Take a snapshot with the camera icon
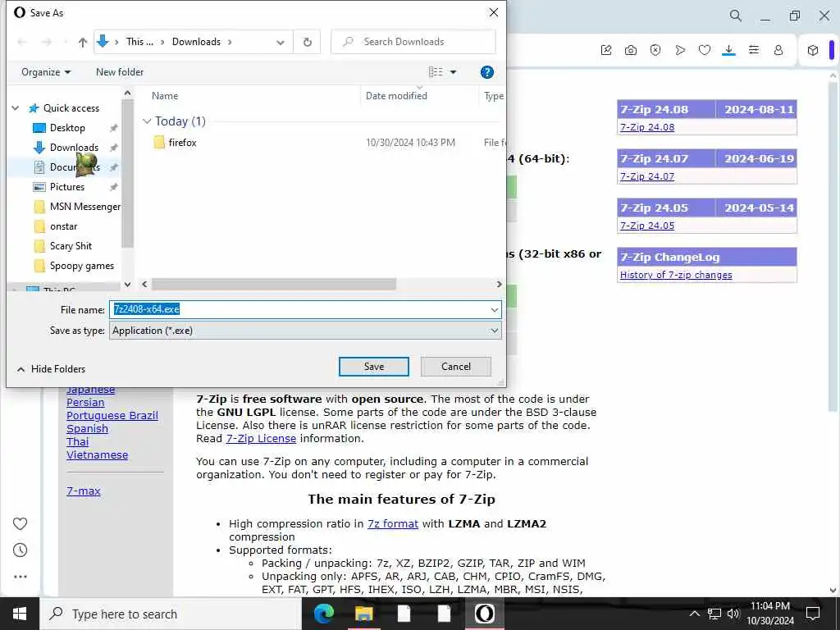 point(631,50)
